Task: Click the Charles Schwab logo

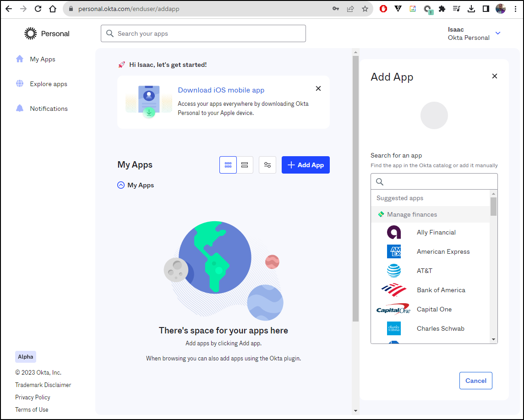Action: click(x=393, y=328)
